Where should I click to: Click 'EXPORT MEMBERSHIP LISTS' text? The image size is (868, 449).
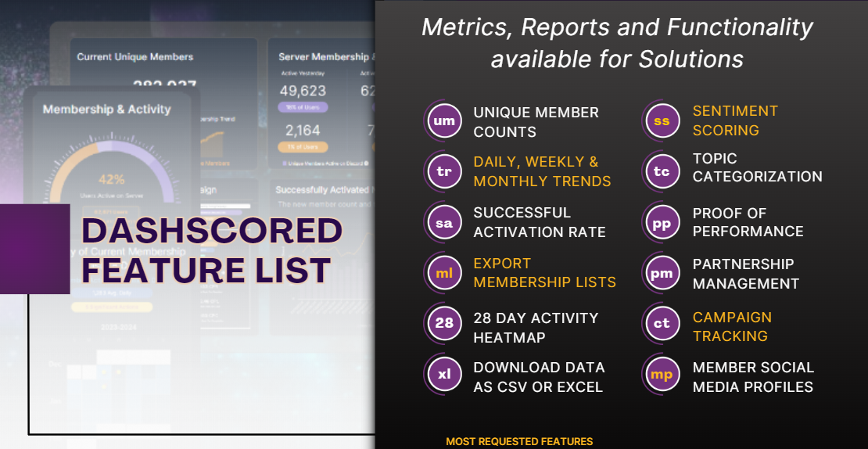point(545,272)
